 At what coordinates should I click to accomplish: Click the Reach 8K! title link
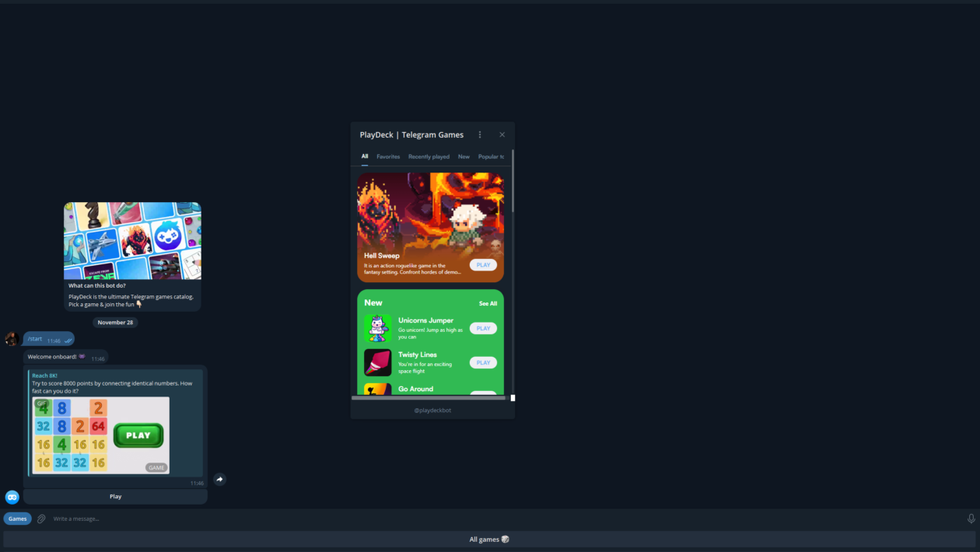(45, 376)
